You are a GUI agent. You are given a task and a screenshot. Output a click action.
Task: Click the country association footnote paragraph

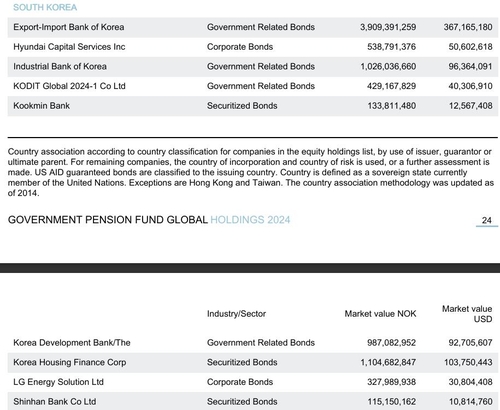tap(251, 172)
